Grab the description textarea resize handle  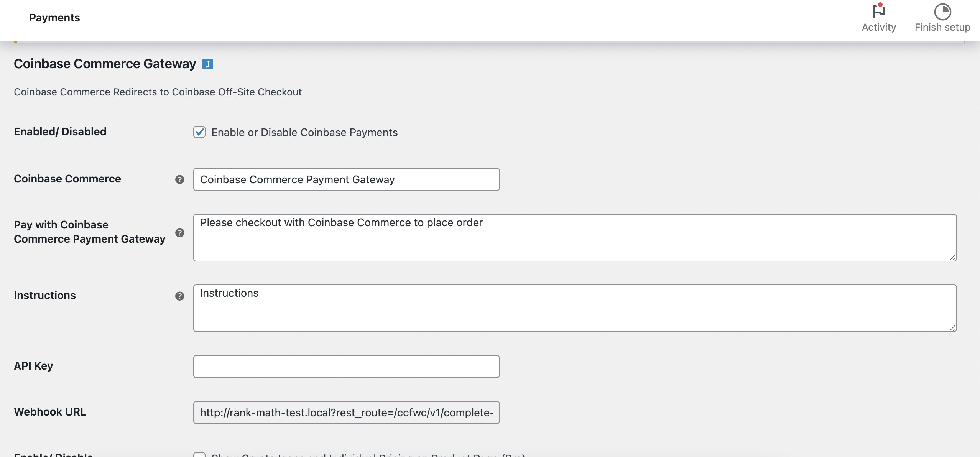pos(952,257)
